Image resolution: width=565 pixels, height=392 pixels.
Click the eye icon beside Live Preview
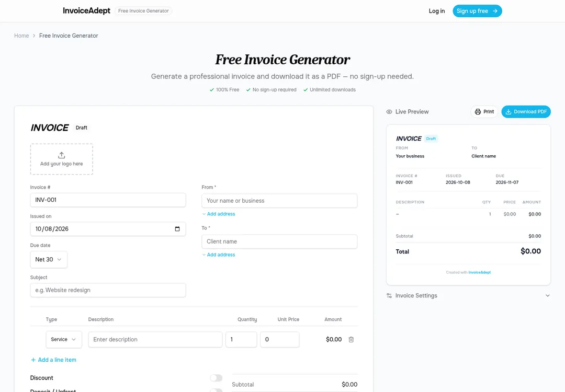tap(389, 111)
